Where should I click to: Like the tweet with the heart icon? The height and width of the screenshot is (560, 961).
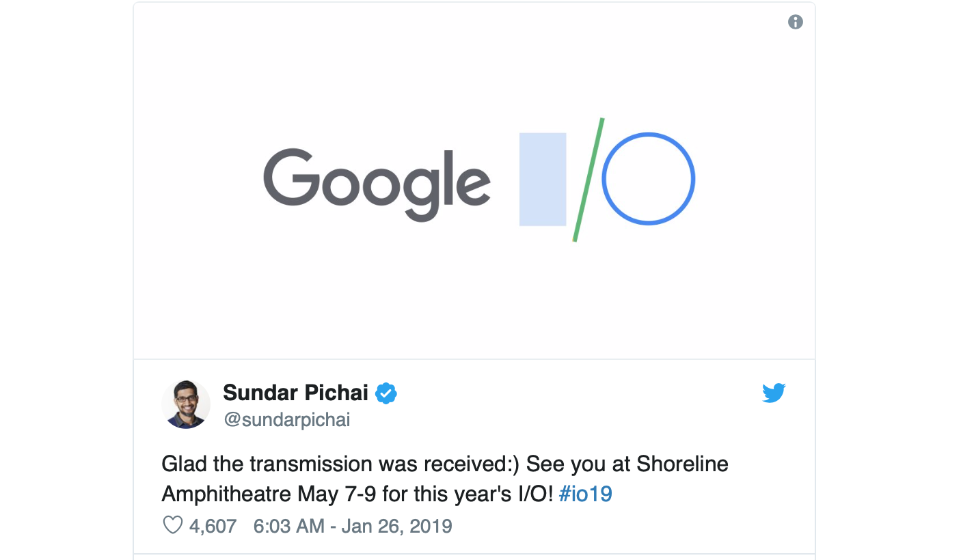(172, 525)
